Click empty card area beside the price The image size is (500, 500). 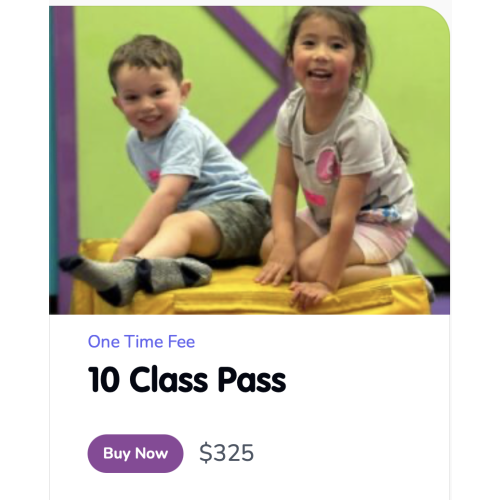coord(350,453)
